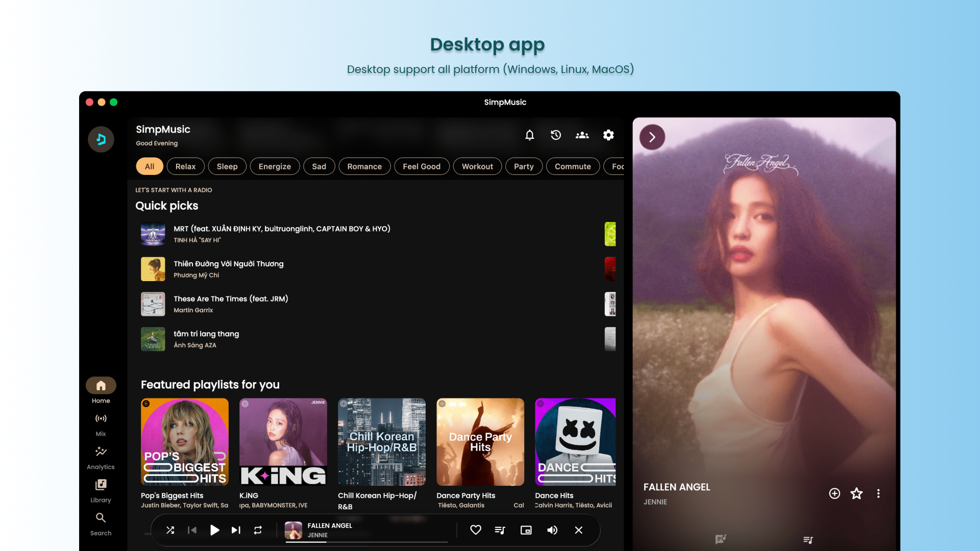Open three-dot menu for Fallen Angel

878,493
